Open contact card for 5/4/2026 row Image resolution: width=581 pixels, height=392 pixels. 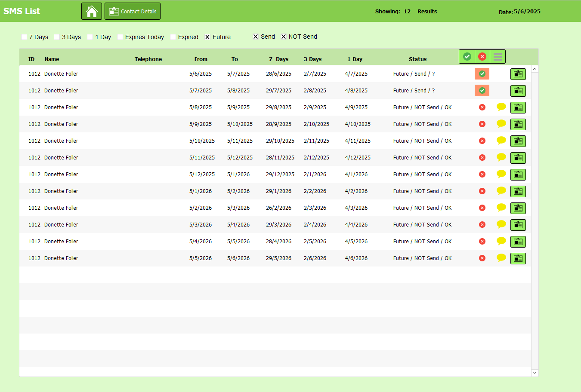[518, 242]
